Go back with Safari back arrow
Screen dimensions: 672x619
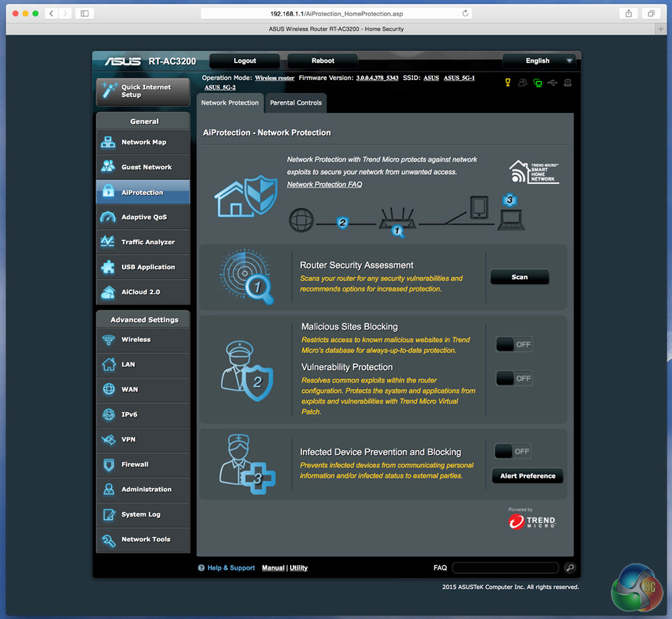pyautogui.click(x=51, y=13)
